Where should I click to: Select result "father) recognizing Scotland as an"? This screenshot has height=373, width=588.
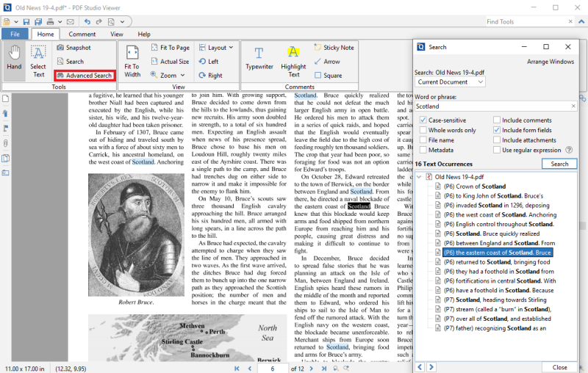pyautogui.click(x=495, y=328)
